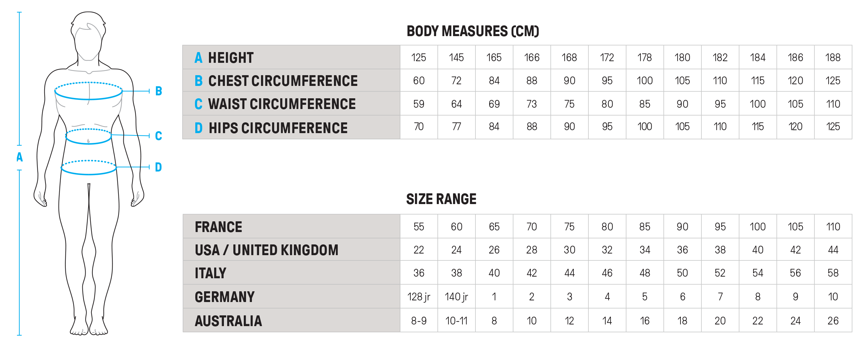Click the "Size Range" heading
868x358 pixels.
pyautogui.click(x=441, y=199)
